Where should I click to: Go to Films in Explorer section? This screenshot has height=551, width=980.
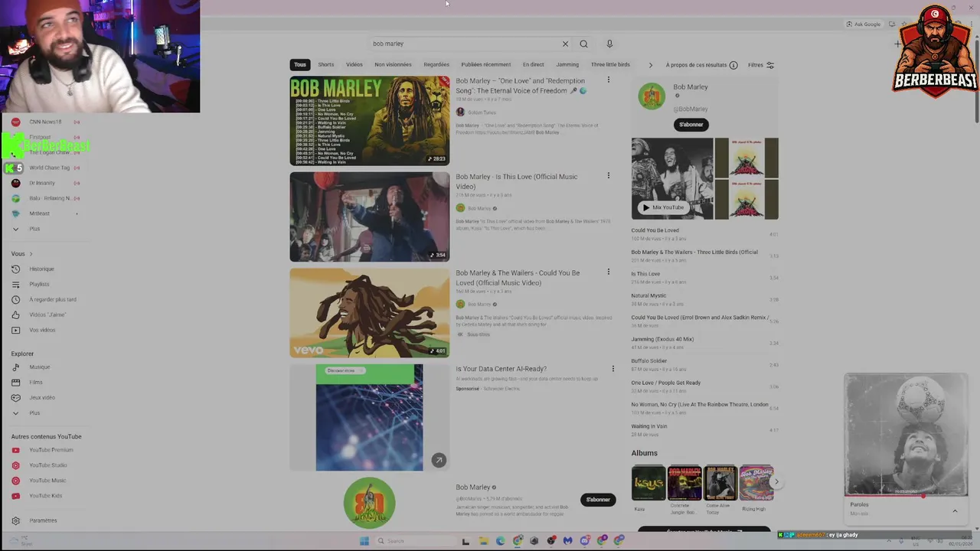pyautogui.click(x=36, y=382)
